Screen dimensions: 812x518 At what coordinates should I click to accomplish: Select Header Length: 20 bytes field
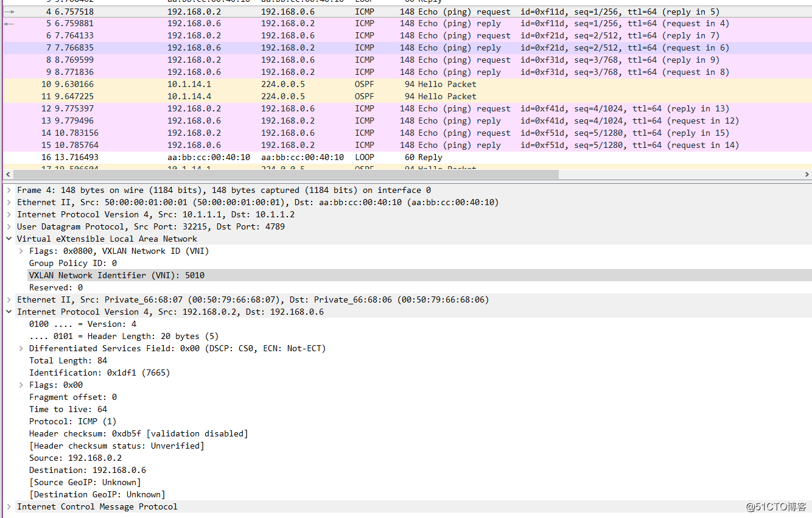coord(124,336)
